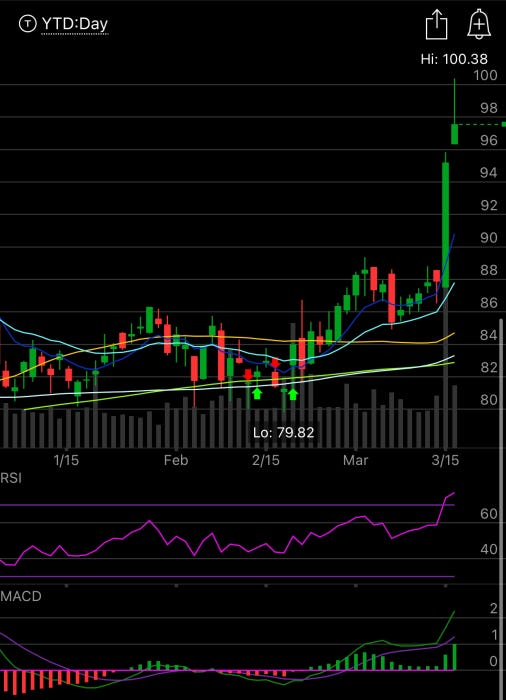Tap the right green up-arrow signal marker

293,394
